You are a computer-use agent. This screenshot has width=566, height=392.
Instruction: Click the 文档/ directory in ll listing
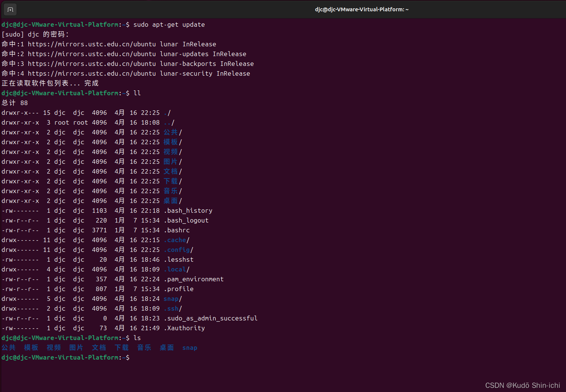click(x=173, y=171)
